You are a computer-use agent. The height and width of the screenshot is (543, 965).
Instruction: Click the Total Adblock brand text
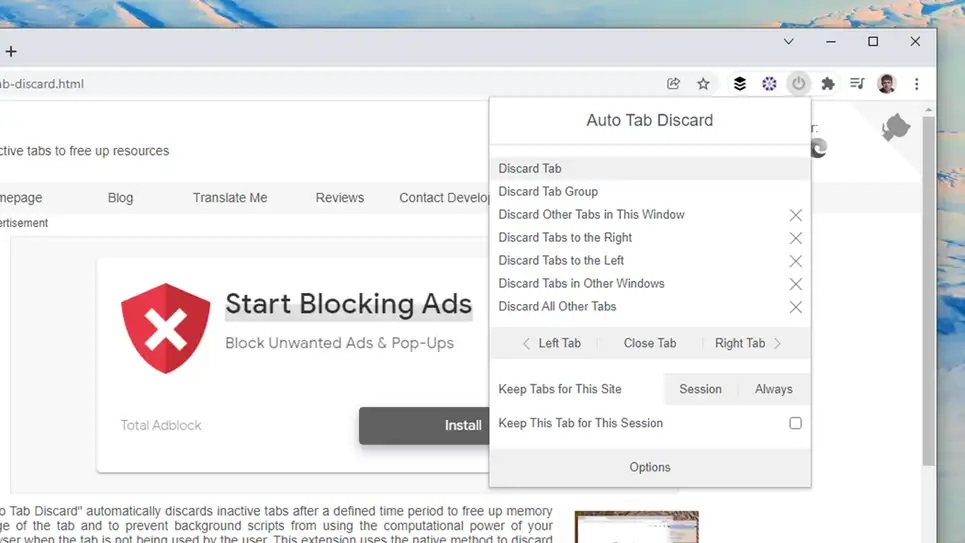[161, 425]
